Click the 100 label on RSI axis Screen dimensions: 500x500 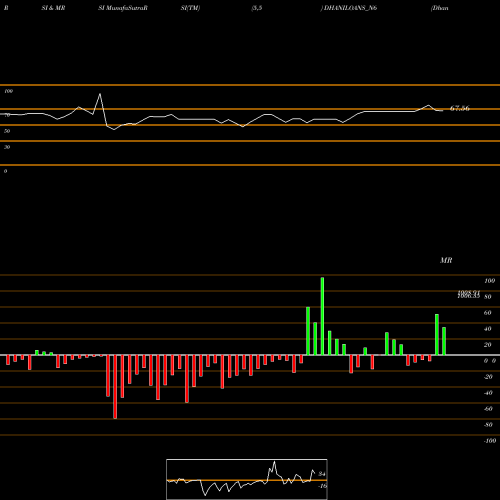tap(9, 91)
